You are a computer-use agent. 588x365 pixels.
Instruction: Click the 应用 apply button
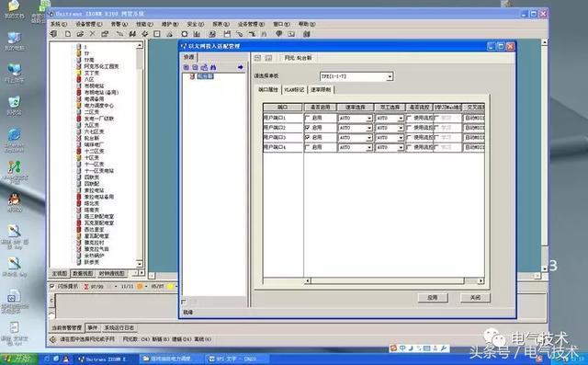(433, 298)
